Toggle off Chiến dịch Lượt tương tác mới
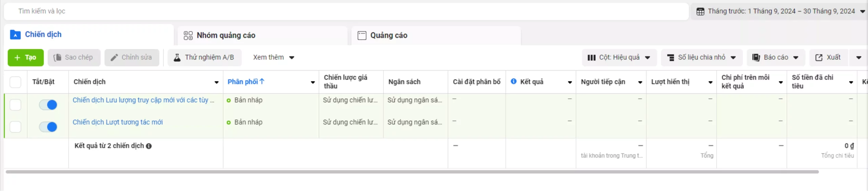 pos(48,127)
